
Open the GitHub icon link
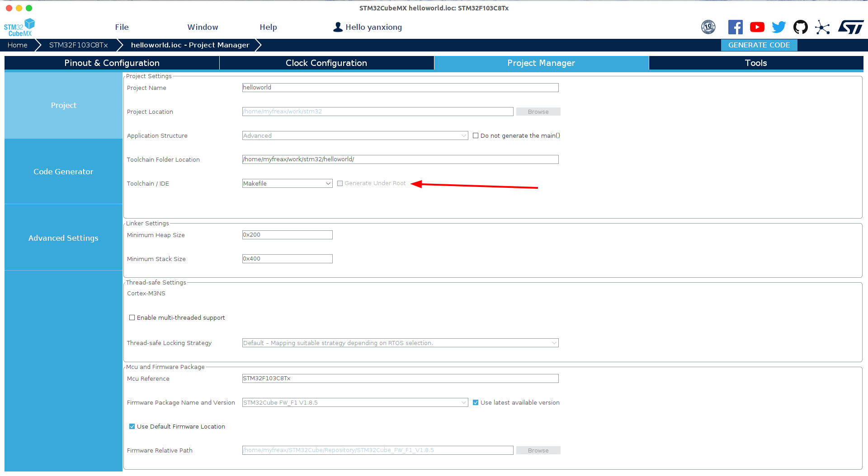(x=801, y=27)
